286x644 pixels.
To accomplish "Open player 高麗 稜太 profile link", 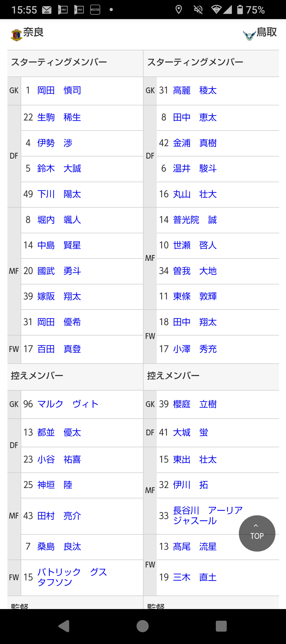I will click(195, 91).
